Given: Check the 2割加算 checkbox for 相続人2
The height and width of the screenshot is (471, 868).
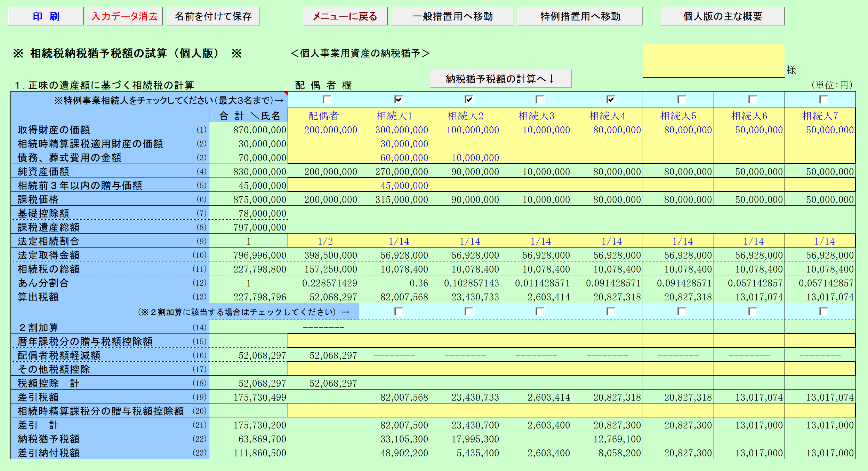Looking at the screenshot, I should point(469,311).
